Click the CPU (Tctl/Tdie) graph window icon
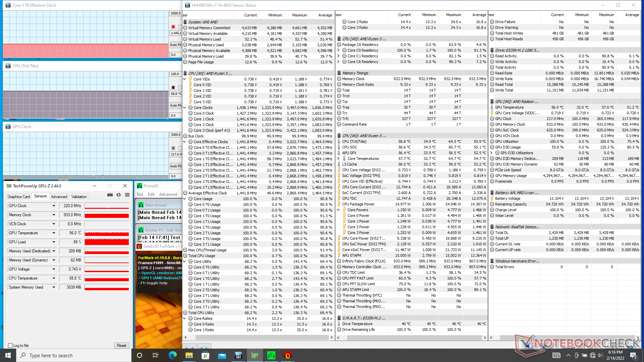Image resolution: width=644 pixels, height=362 pixels. click(x=8, y=66)
